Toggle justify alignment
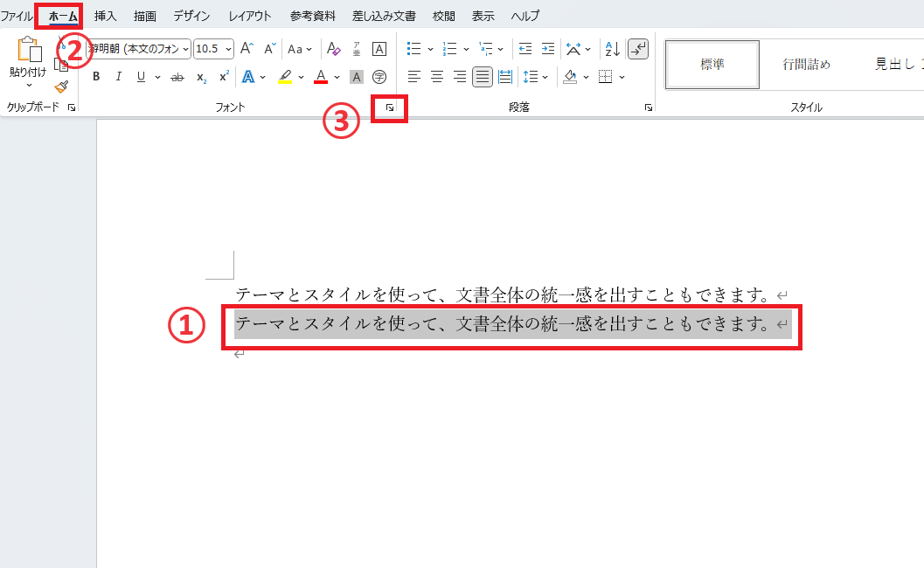This screenshot has width=924, height=568. coord(483,77)
